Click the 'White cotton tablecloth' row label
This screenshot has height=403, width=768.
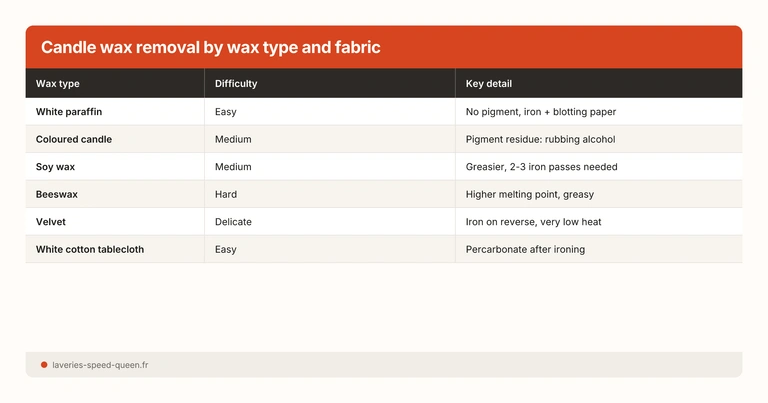90,249
